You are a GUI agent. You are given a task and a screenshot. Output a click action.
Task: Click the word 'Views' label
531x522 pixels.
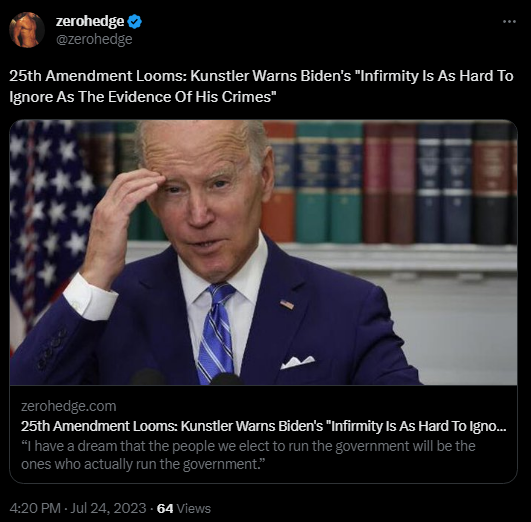pyautogui.click(x=194, y=508)
